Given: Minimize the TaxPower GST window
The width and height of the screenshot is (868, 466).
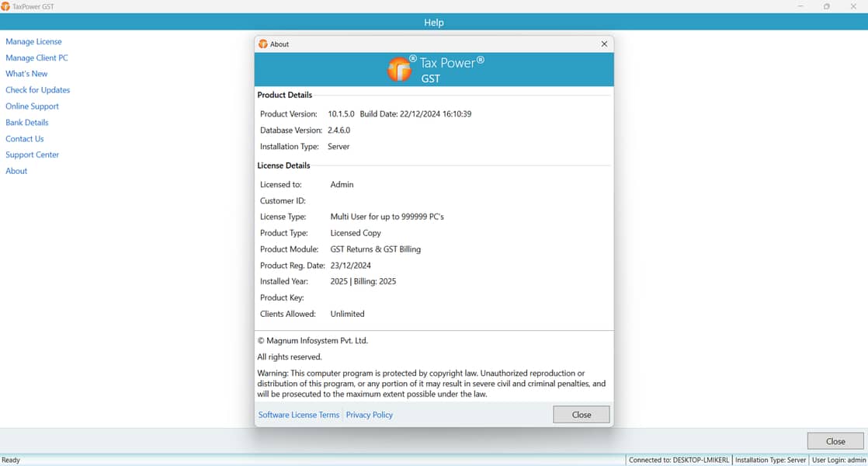Looking at the screenshot, I should (800, 7).
